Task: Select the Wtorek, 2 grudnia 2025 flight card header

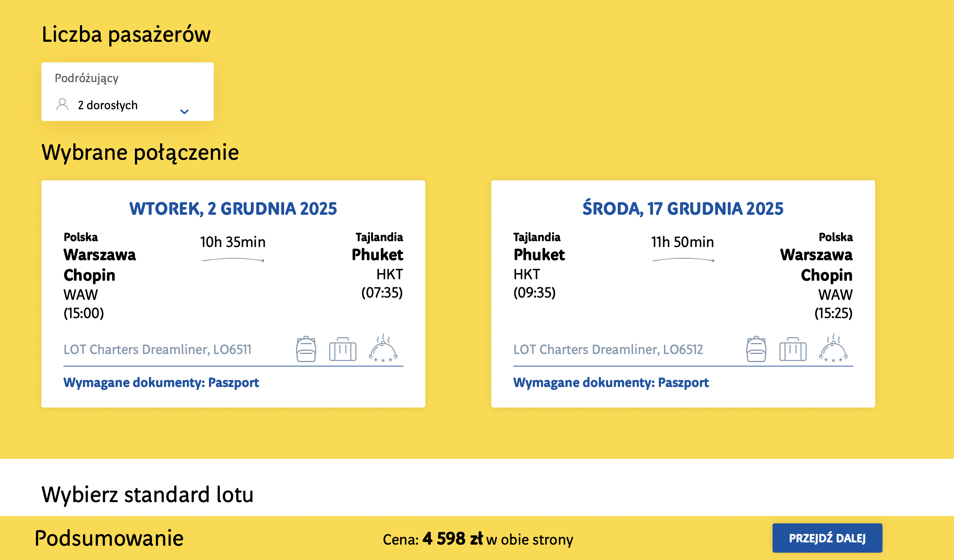Action: [233, 209]
